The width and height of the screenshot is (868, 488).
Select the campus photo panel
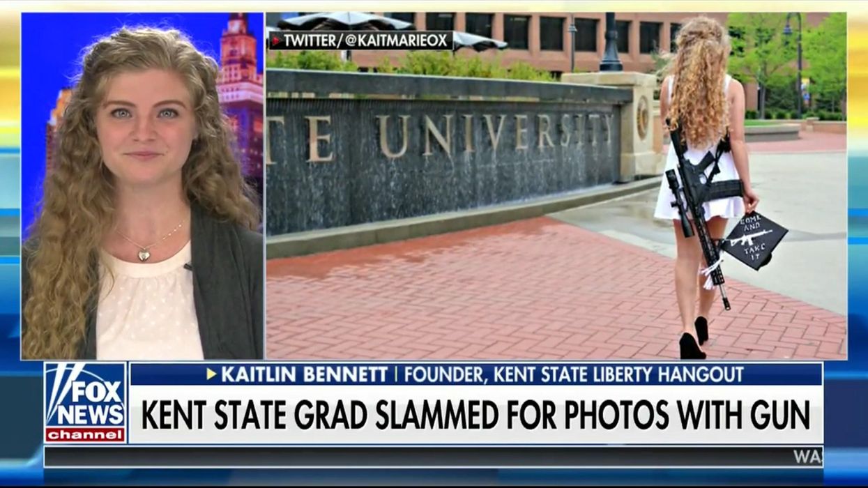click(556, 185)
